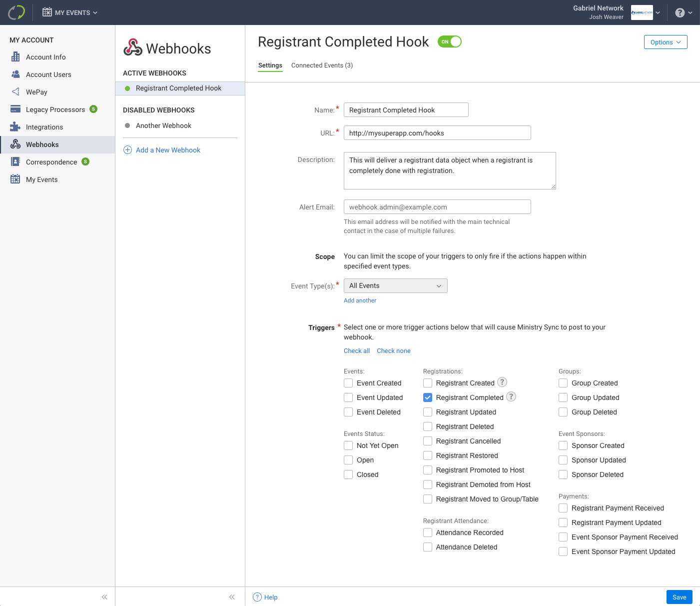Click the green badge next to Legacy Processors
The height and width of the screenshot is (606, 700).
point(93,109)
